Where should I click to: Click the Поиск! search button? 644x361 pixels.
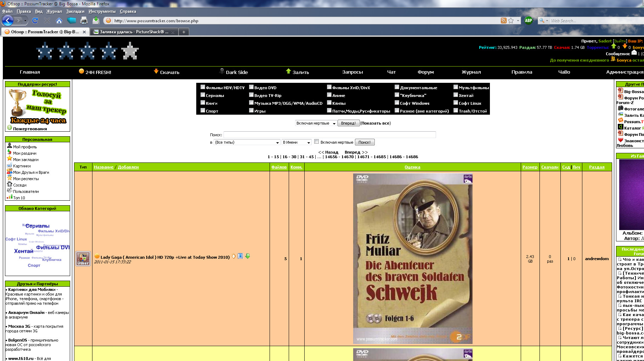coord(365,142)
